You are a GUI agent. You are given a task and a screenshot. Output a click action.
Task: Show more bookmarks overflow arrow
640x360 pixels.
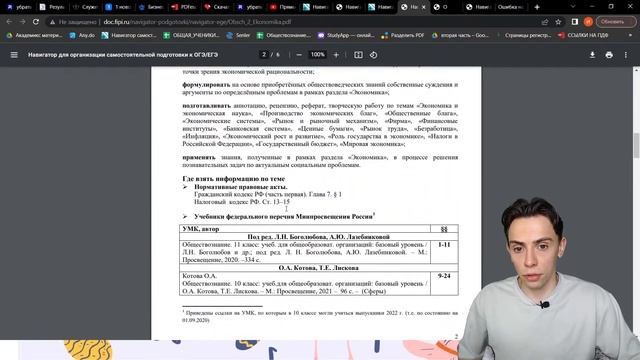tap(630, 36)
